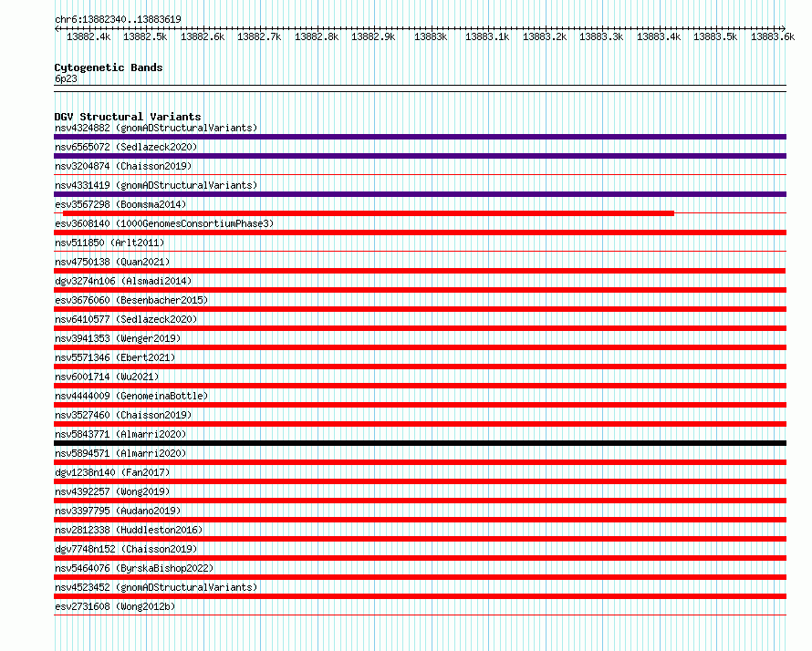Click the nsv4331419 (gnomADStructuralVariants) label

(156, 185)
